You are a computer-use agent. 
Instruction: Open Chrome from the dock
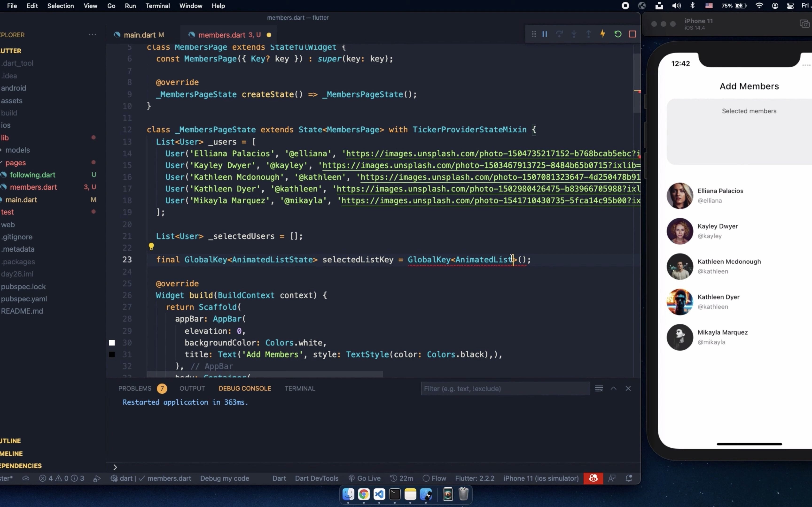pyautogui.click(x=363, y=494)
